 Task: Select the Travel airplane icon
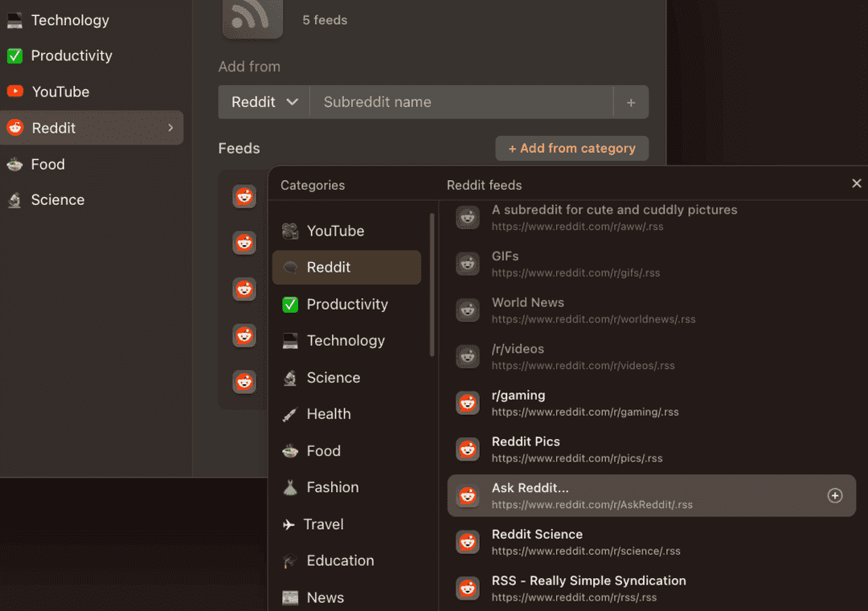[x=289, y=524]
